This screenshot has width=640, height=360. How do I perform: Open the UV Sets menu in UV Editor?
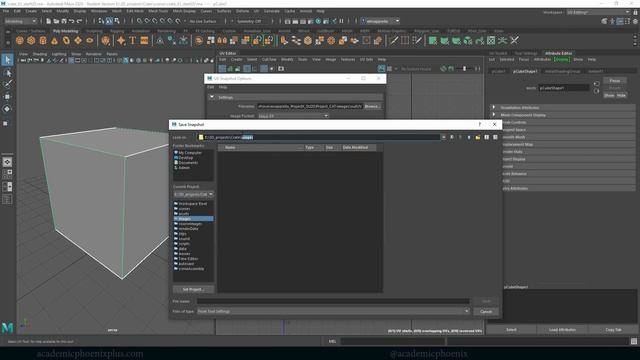[366, 60]
